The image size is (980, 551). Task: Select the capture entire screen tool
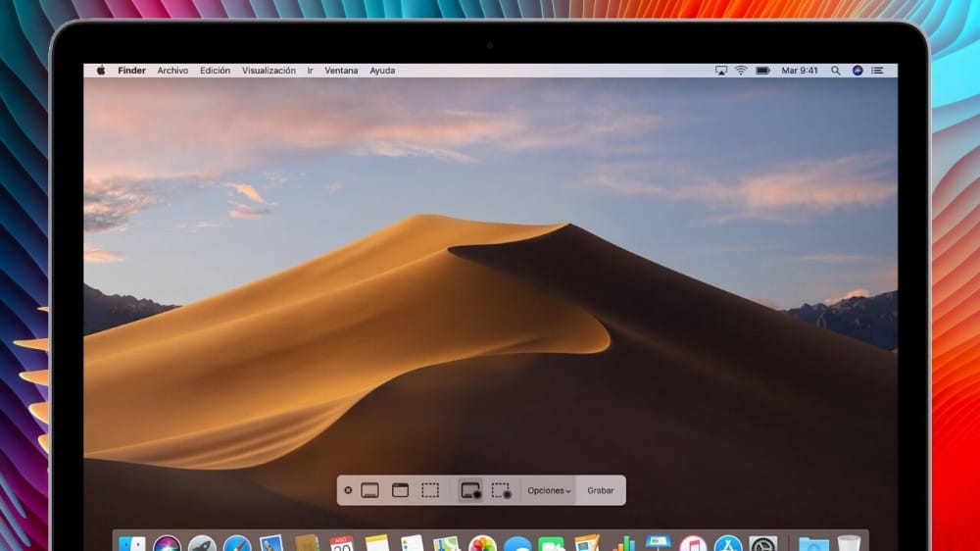click(x=369, y=490)
